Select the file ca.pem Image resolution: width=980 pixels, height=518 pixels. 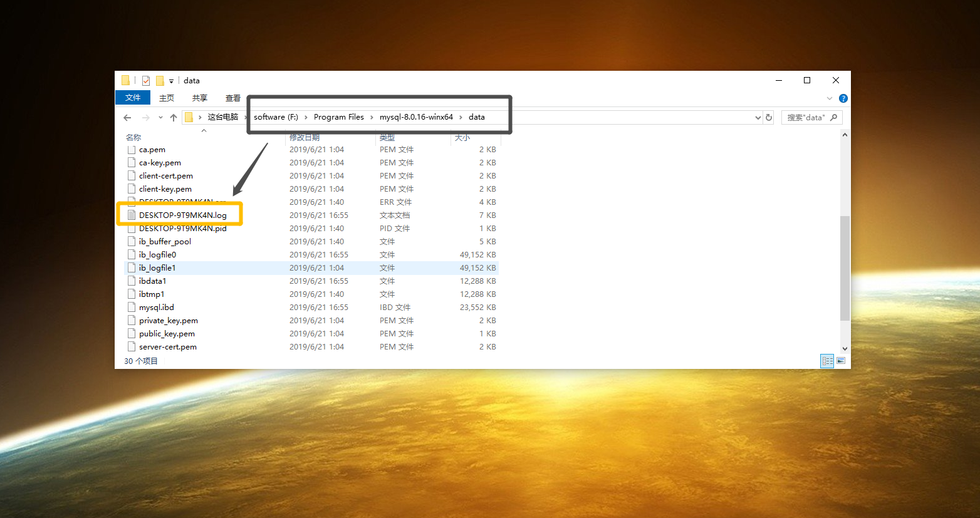tap(152, 150)
